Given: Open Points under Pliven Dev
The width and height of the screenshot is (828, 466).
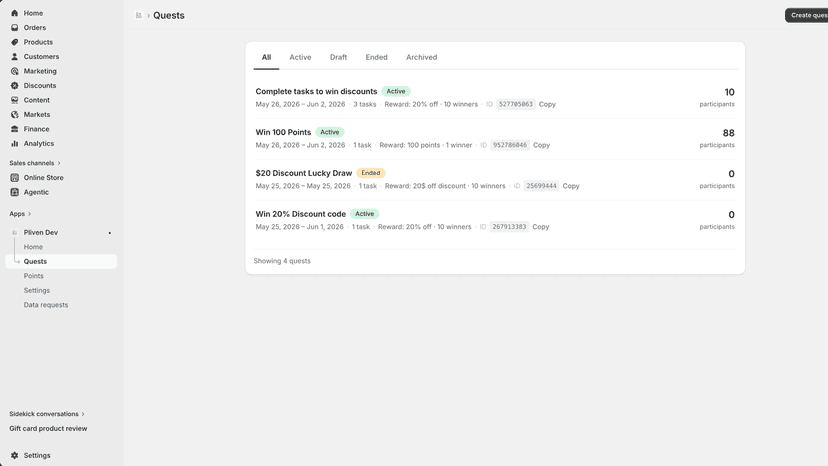Looking at the screenshot, I should (x=33, y=276).
